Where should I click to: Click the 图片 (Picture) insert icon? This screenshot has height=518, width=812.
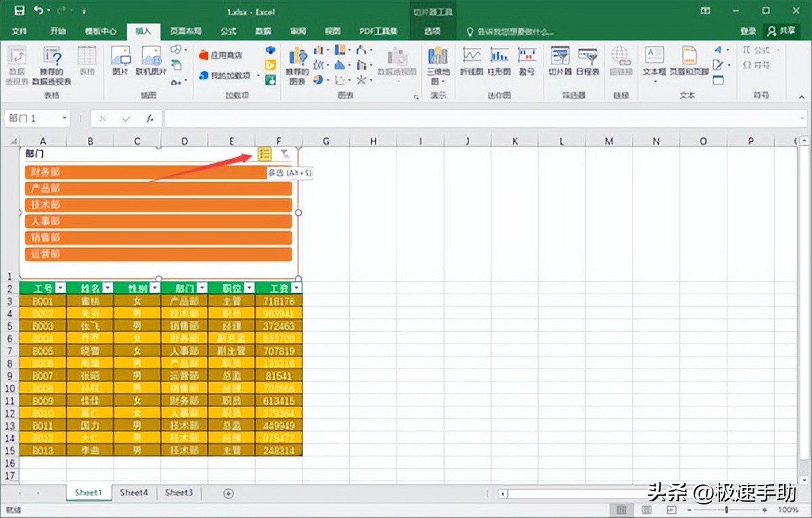120,61
